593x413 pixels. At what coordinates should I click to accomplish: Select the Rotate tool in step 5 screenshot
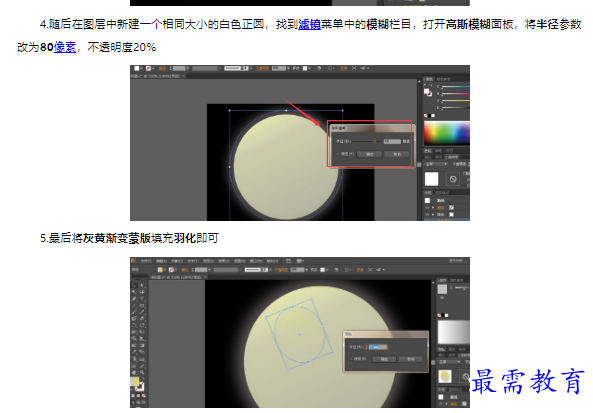(134, 325)
